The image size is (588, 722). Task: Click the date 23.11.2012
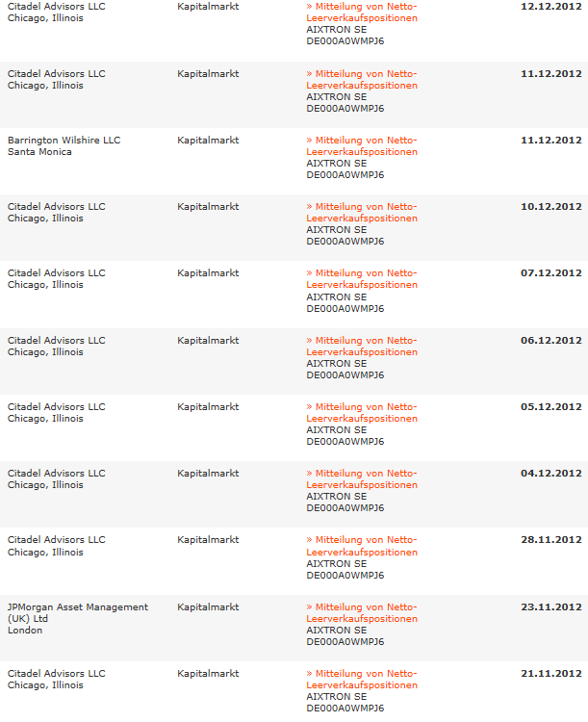[550, 606]
